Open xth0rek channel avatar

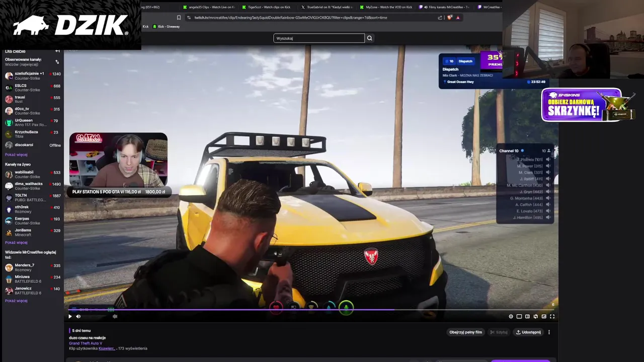coord(9,209)
